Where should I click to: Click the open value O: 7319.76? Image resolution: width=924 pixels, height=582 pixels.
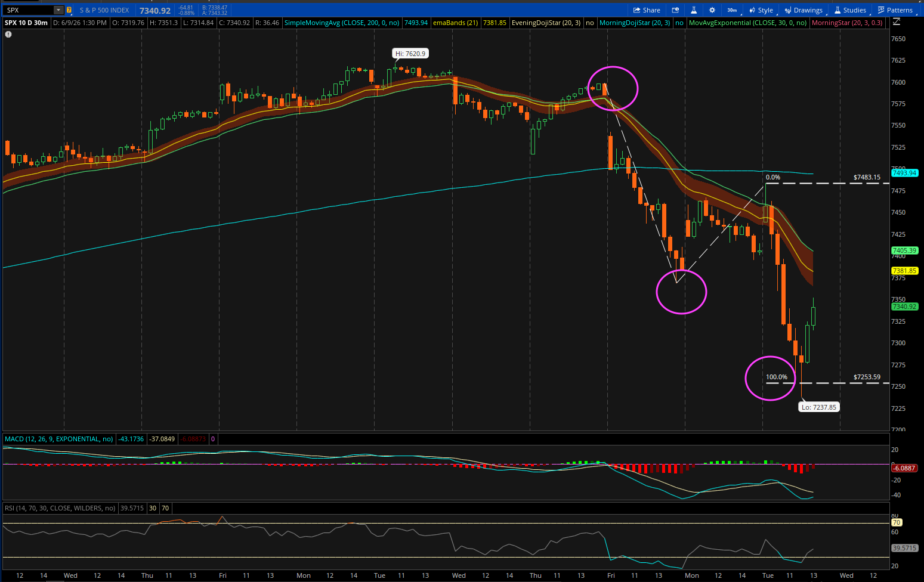[128, 23]
